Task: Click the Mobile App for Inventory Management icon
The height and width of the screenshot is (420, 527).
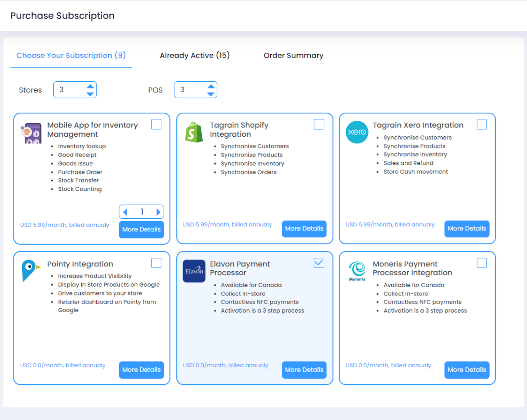Action: (31, 133)
